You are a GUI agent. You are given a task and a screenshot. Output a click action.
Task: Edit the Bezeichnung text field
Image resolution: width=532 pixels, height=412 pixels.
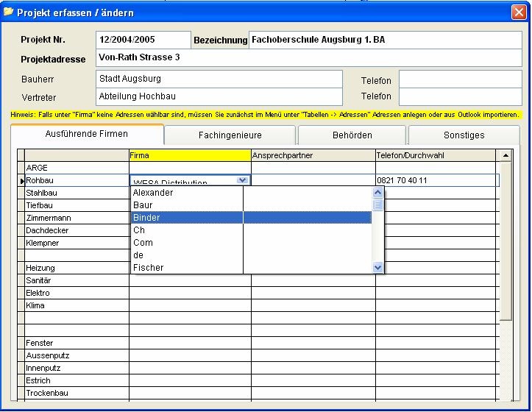tap(385, 40)
